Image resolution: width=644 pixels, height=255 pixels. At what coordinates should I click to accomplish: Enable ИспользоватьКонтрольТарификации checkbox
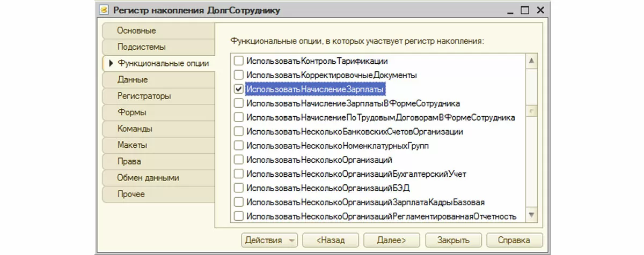click(x=239, y=61)
